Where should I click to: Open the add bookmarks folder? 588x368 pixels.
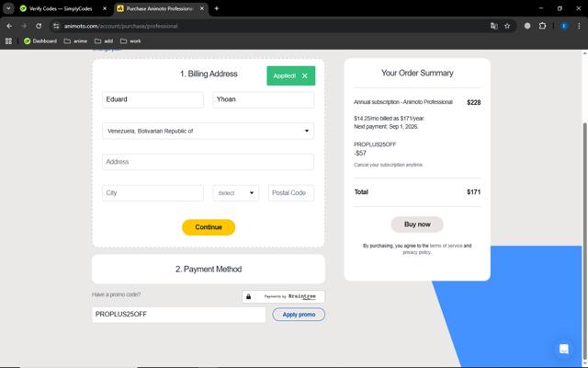[104, 40]
